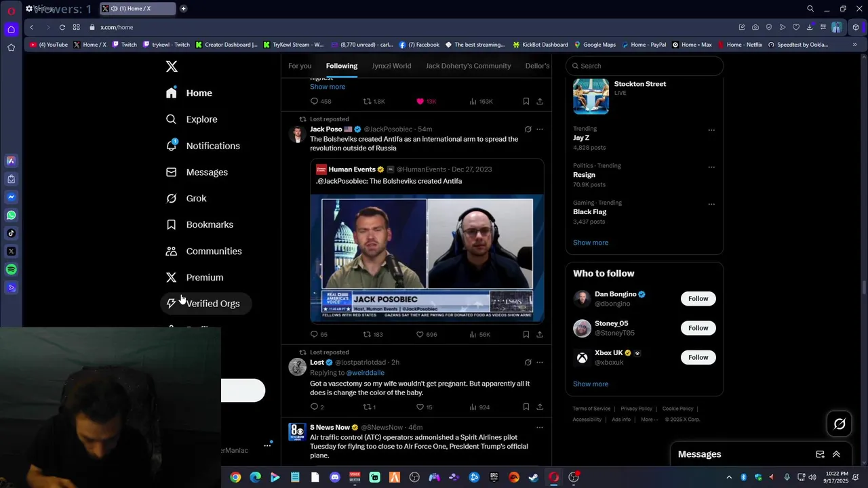868x488 pixels.
Task: Open @welrddalle mention link
Action: coord(365,373)
